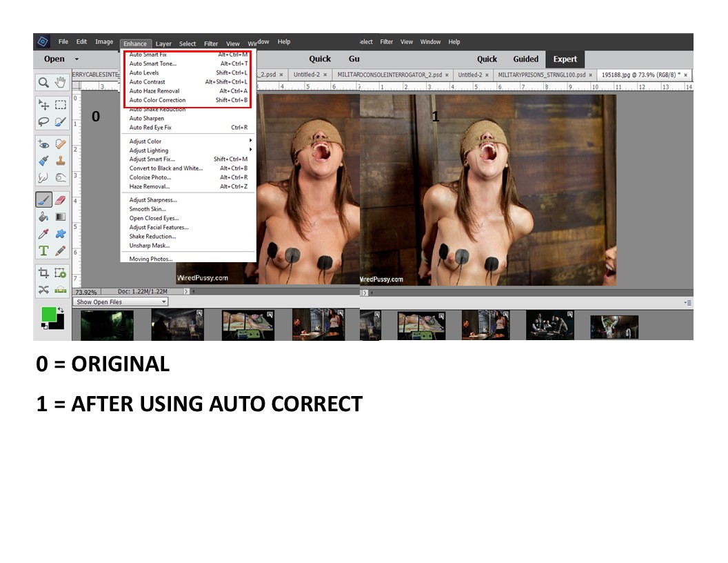Select the Hand tool
This screenshot has width=728, height=563.
60,82
